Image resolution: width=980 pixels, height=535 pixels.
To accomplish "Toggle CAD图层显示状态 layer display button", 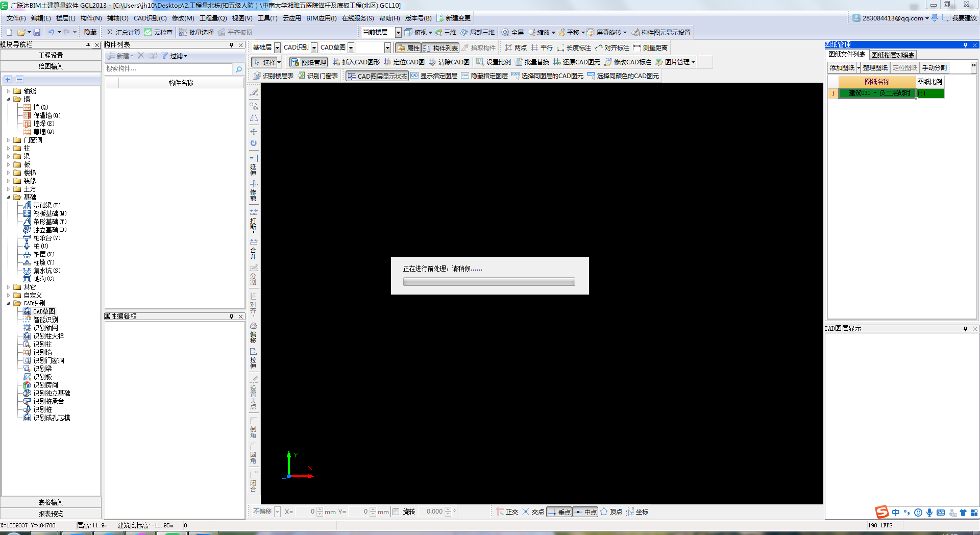I will click(x=377, y=76).
